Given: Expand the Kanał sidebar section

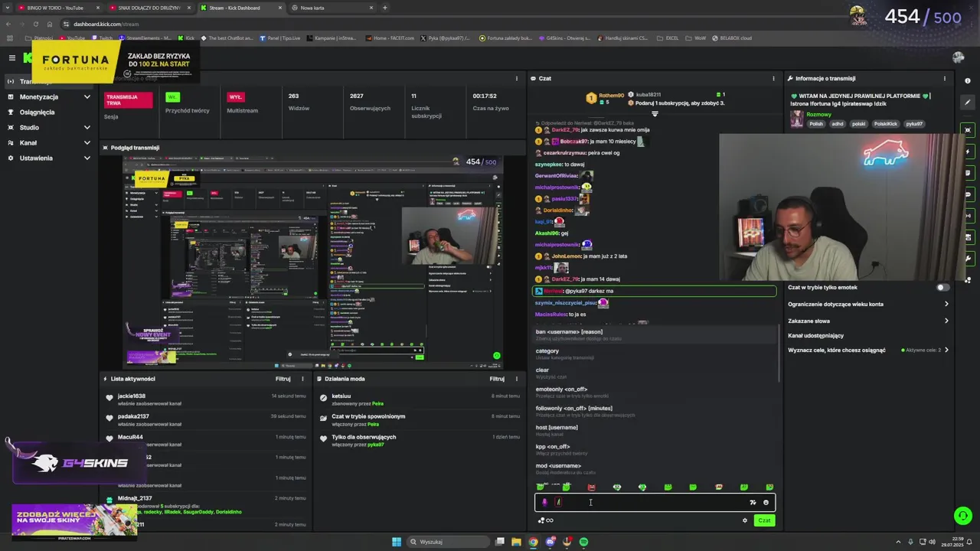Looking at the screenshot, I should coord(49,143).
